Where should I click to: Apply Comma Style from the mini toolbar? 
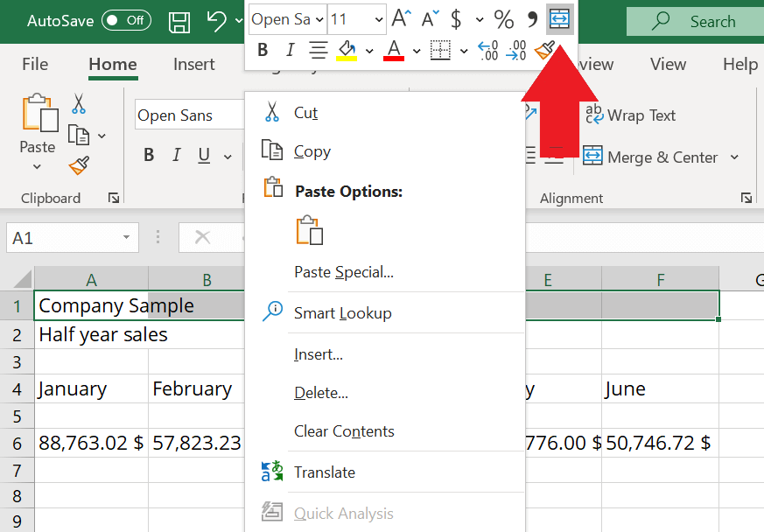pyautogui.click(x=532, y=17)
